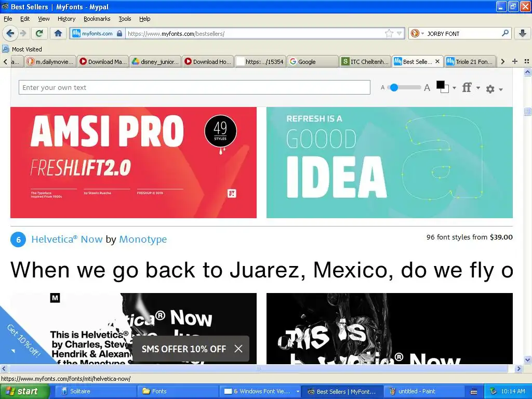This screenshot has width=532, height=399.
Task: Expand the ff ligatures dropdown arrow
Action: pos(478,88)
